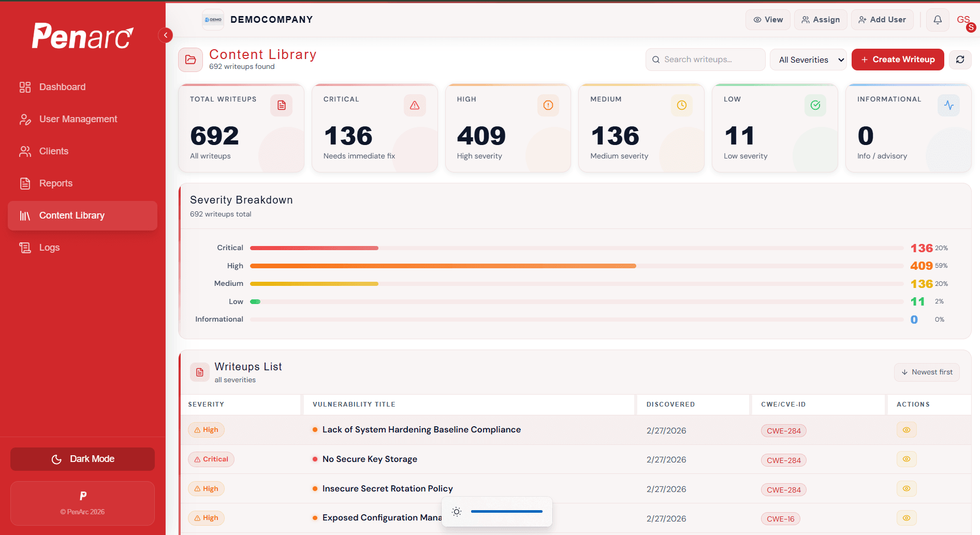
Task: Click the Add User button
Action: [882, 19]
